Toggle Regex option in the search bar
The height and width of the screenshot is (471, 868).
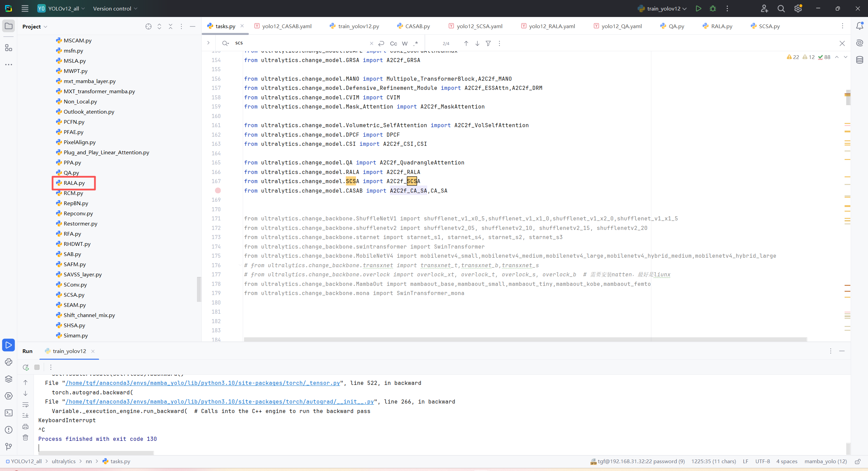(416, 43)
